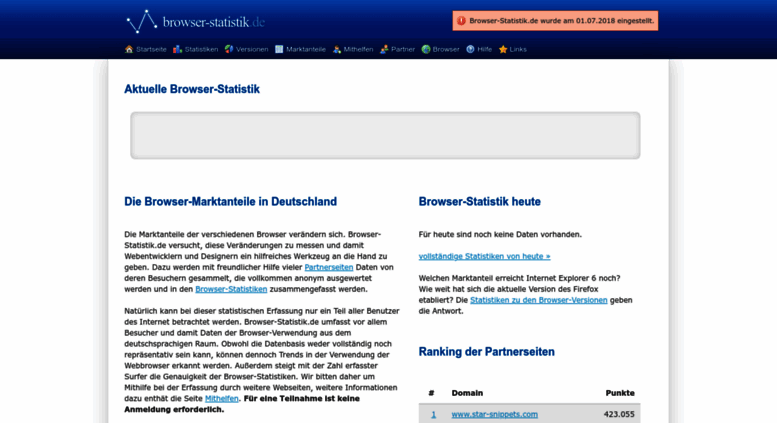777x423 pixels.
Task: Click the browser-statistik.de graph logo
Action: pyautogui.click(x=142, y=21)
